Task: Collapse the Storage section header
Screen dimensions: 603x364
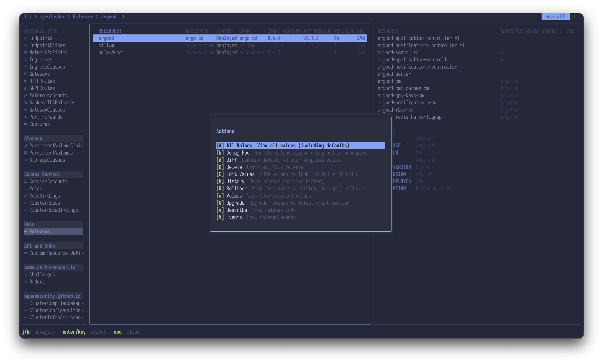Action: [53, 138]
